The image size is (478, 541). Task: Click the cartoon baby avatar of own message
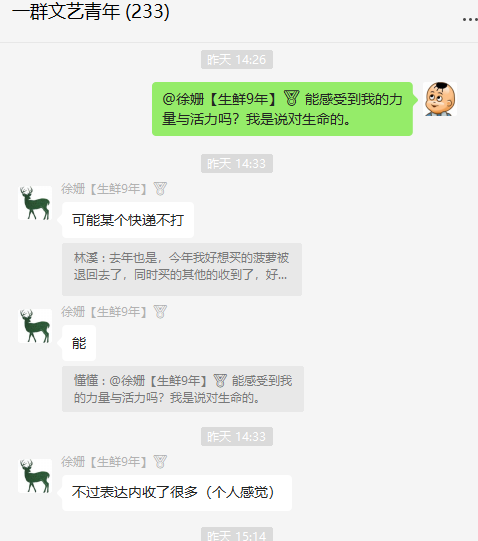click(440, 99)
